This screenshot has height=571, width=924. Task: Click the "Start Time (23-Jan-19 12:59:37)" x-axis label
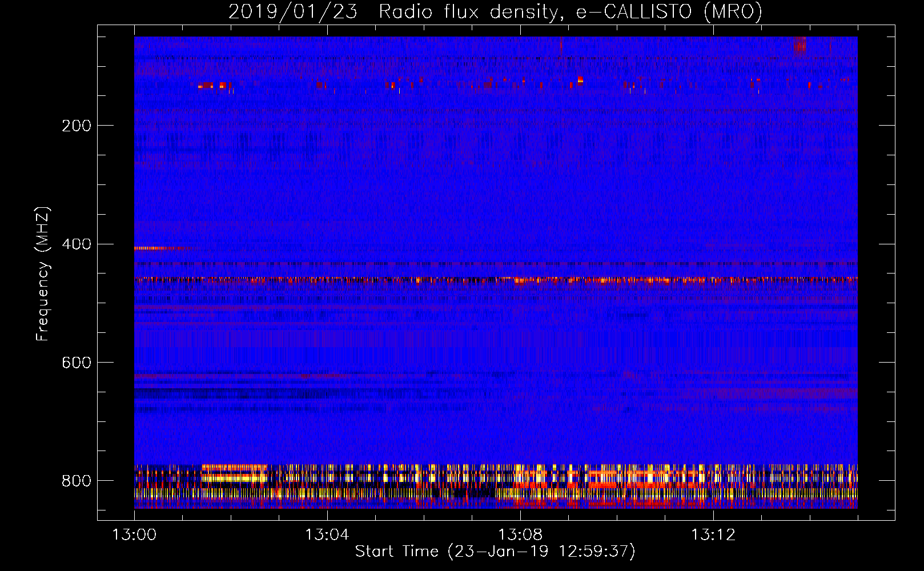tap(495, 552)
